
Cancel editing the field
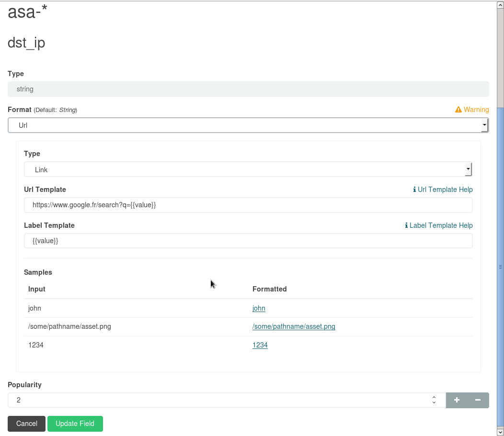(26, 424)
